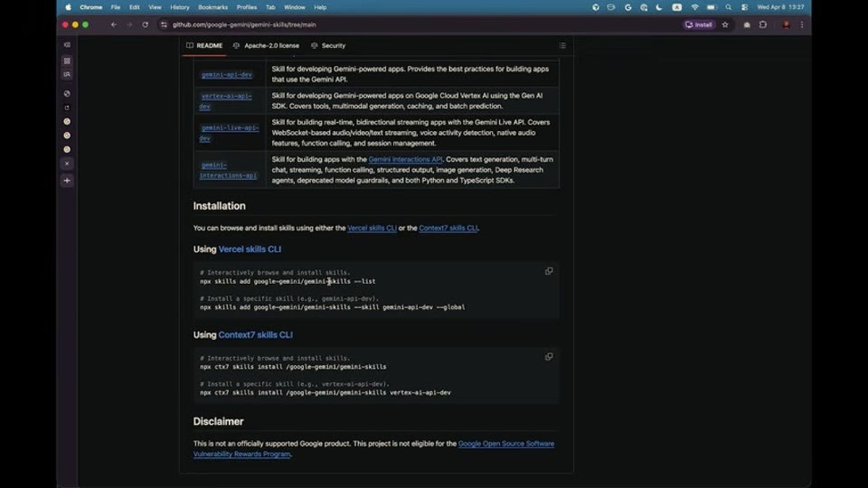Open the Security tab
This screenshot has height=488, width=868.
point(328,46)
